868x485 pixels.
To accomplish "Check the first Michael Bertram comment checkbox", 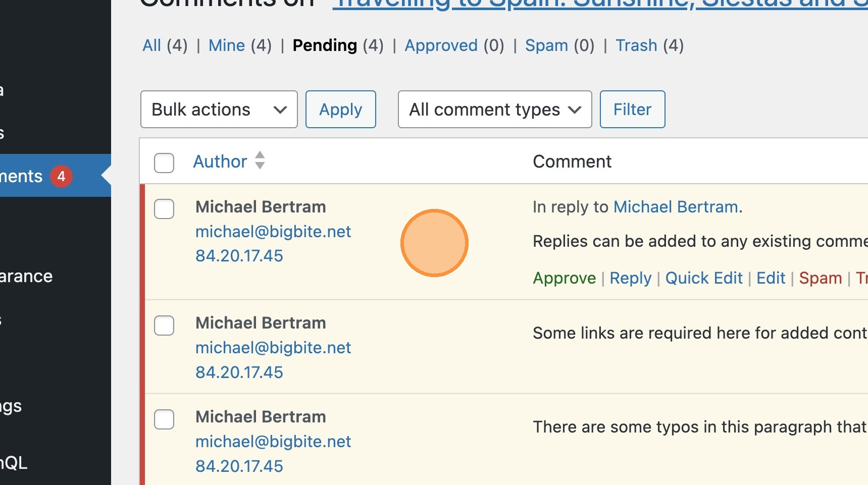I will coord(164,208).
